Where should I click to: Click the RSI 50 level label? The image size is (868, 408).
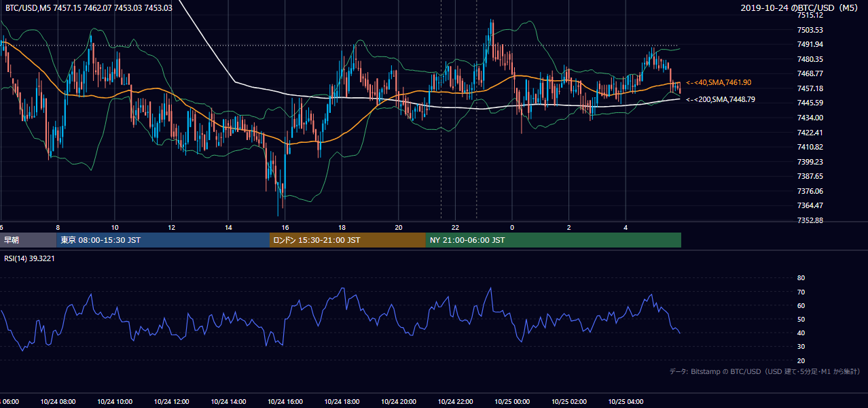[801, 319]
